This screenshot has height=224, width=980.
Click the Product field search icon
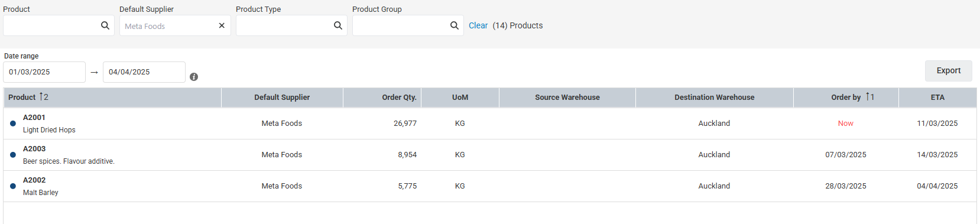click(105, 25)
